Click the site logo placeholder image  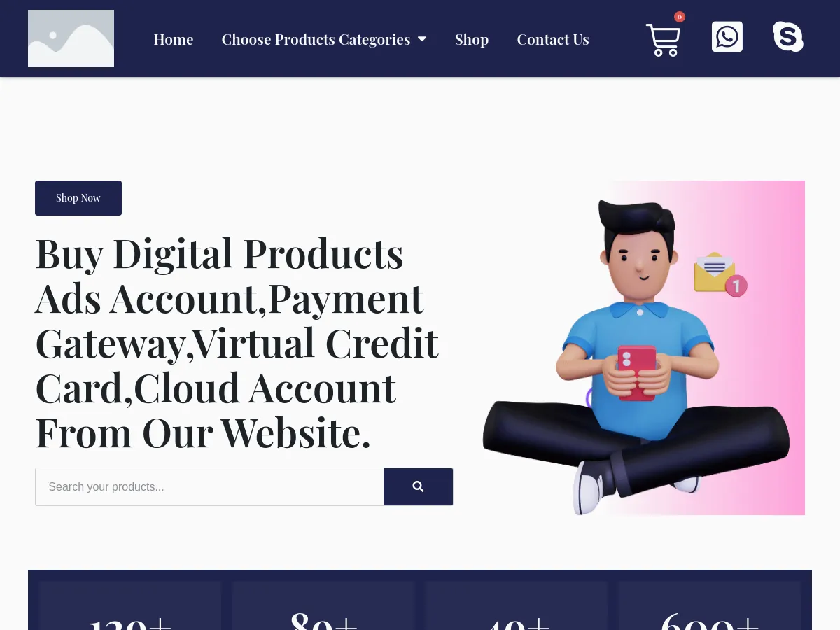(71, 38)
